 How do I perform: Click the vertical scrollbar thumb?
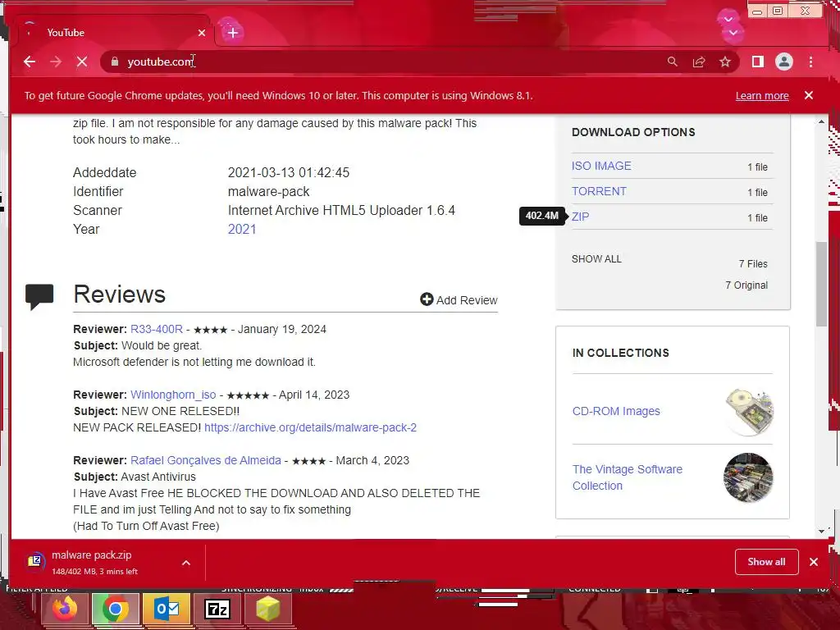[821, 284]
